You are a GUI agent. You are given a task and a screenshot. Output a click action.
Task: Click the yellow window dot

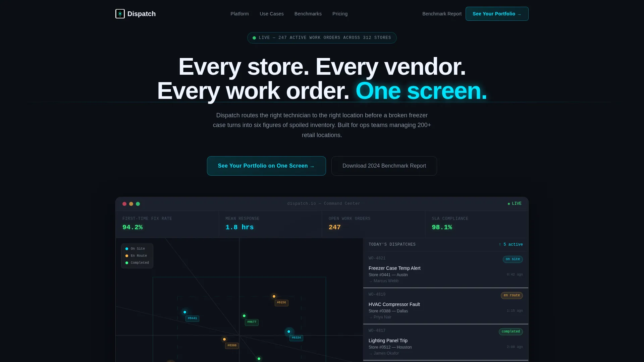click(131, 204)
